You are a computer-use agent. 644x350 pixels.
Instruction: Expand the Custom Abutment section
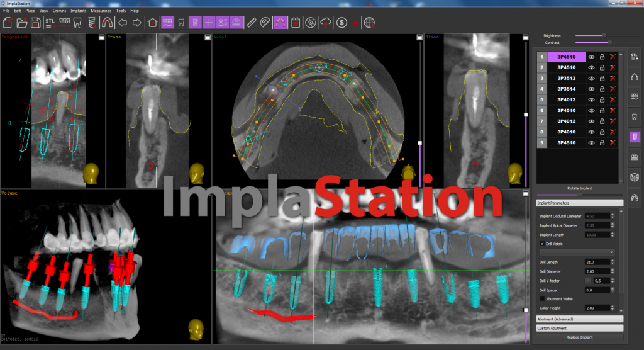[x=579, y=328]
